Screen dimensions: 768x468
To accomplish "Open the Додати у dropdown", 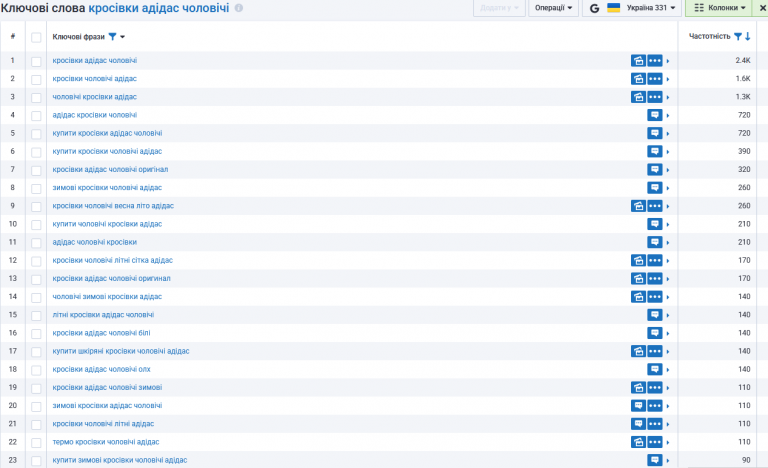I will [x=499, y=8].
